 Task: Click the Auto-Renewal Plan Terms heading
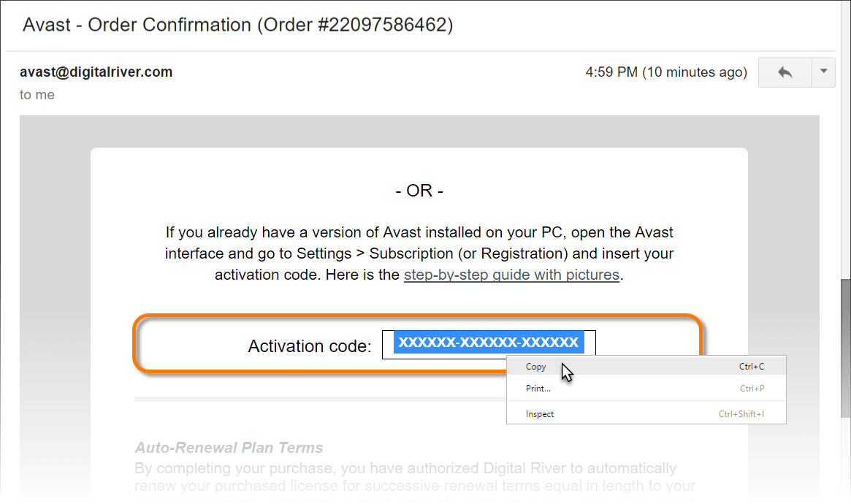[x=229, y=447]
